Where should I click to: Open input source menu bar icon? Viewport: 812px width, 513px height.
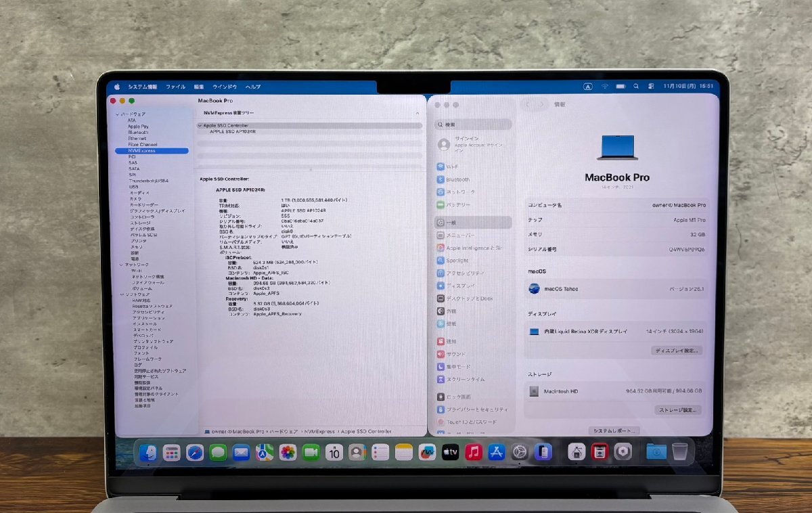(x=588, y=87)
